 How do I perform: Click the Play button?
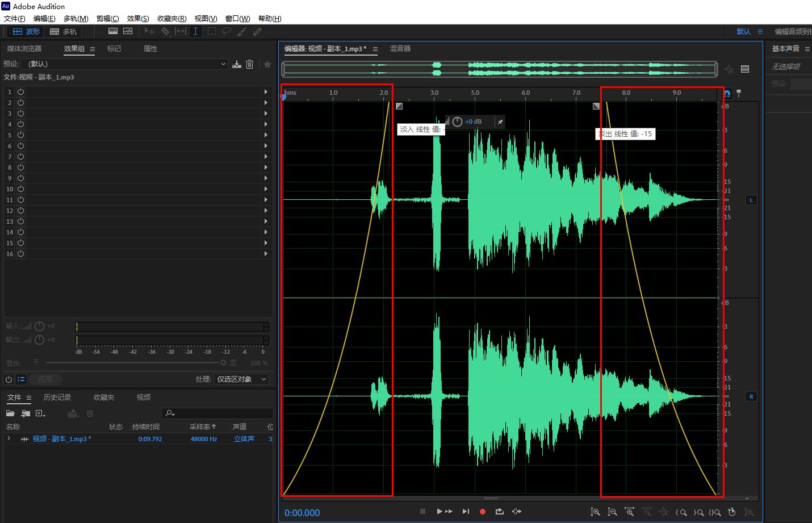pyautogui.click(x=440, y=512)
